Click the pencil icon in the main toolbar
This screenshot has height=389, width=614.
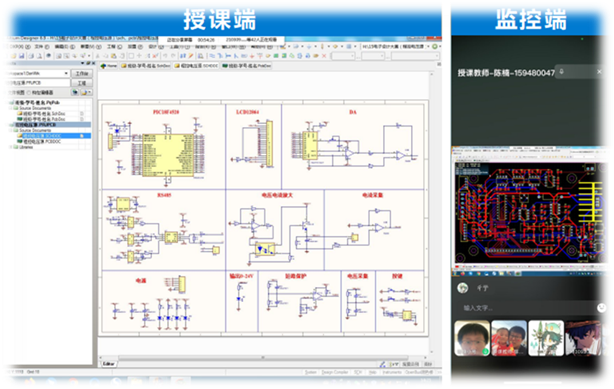click(191, 56)
